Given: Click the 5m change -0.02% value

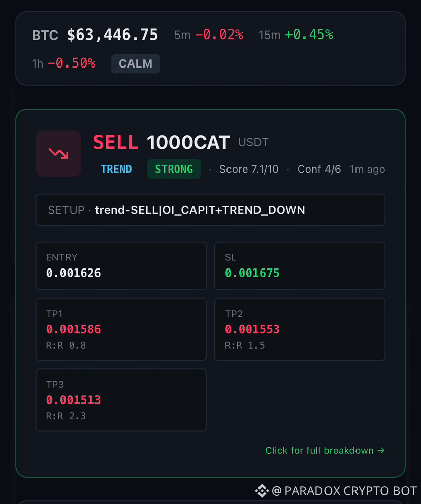Looking at the screenshot, I should (x=219, y=35).
